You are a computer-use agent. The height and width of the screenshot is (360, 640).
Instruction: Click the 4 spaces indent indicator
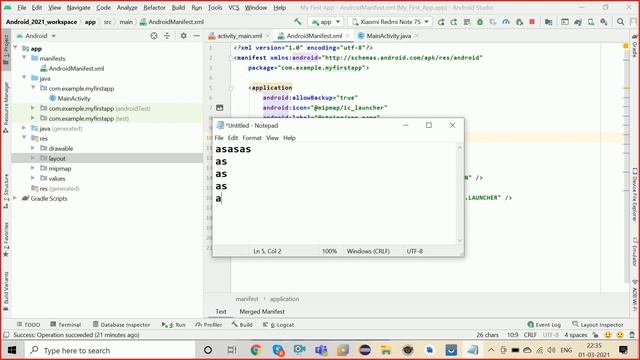pos(576,335)
